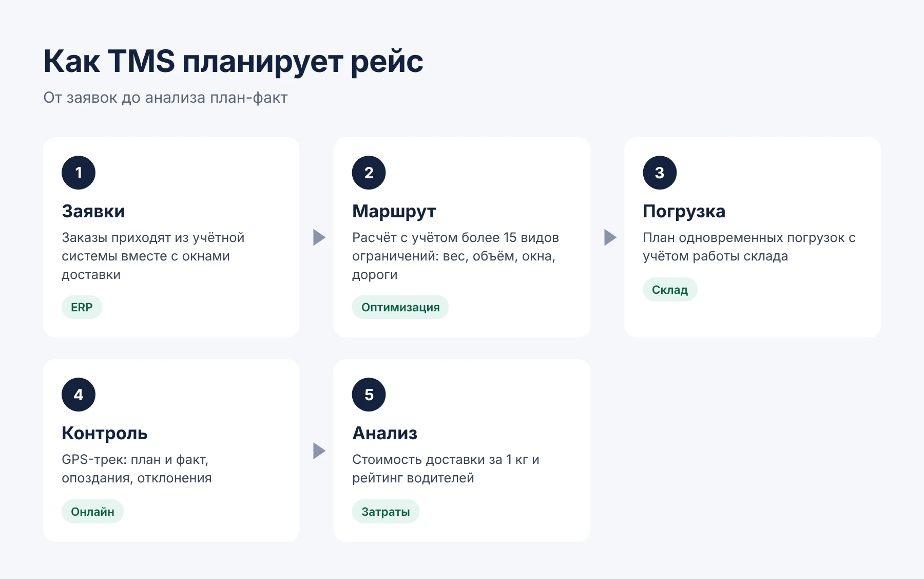Click the step 5 number circle
This screenshot has height=579, width=924.
coord(369,395)
